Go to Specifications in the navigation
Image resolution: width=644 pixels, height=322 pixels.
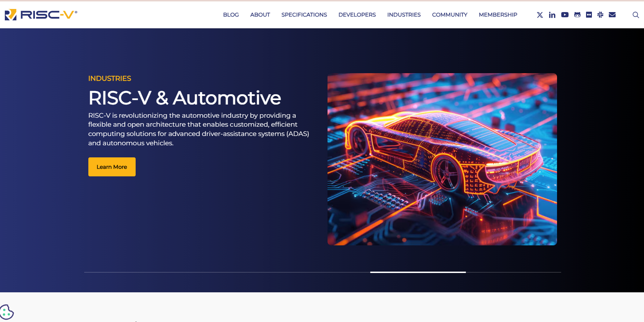click(304, 15)
